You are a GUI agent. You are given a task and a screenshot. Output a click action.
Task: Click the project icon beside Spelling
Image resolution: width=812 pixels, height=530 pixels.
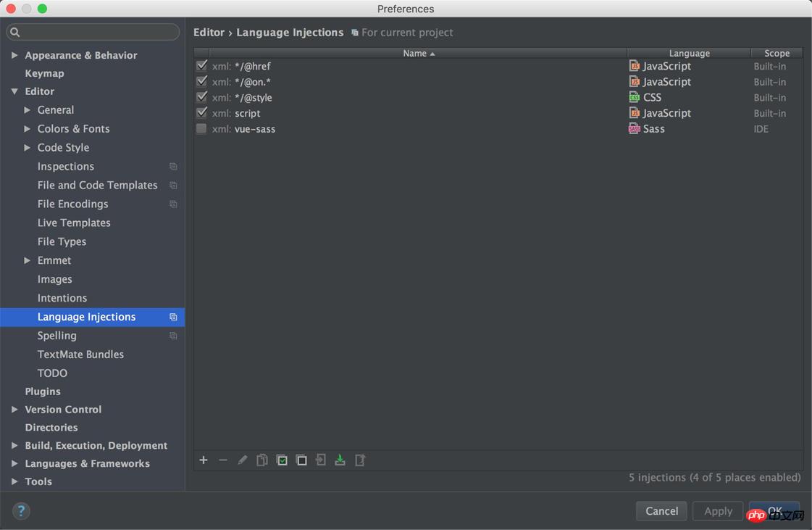pyautogui.click(x=173, y=336)
